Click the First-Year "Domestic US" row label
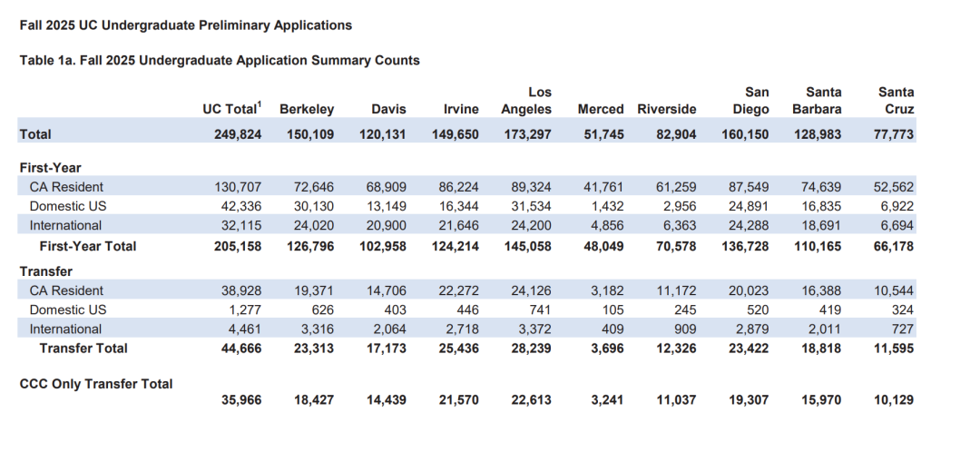Screen dimensions: 980x452 coord(68,206)
